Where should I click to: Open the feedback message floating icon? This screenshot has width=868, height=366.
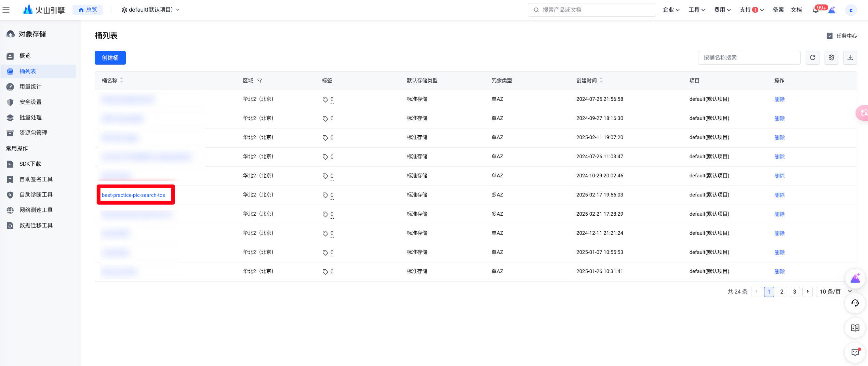coord(855,352)
